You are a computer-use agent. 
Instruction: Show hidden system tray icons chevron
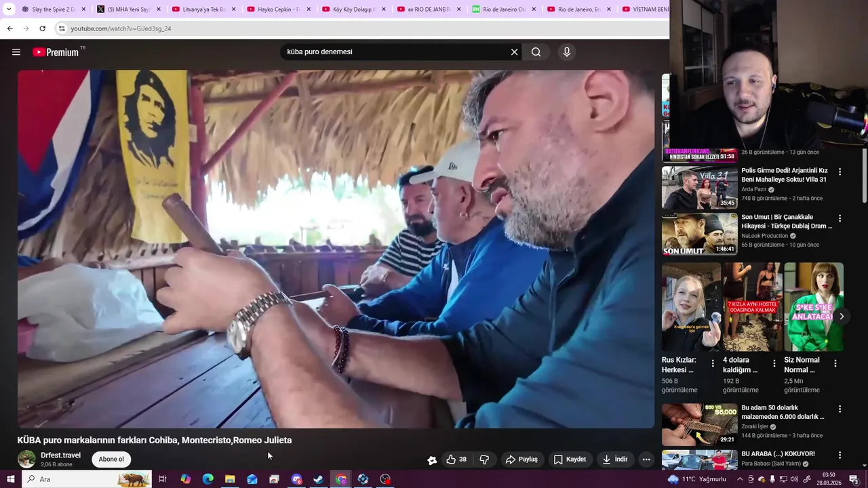click(x=740, y=479)
